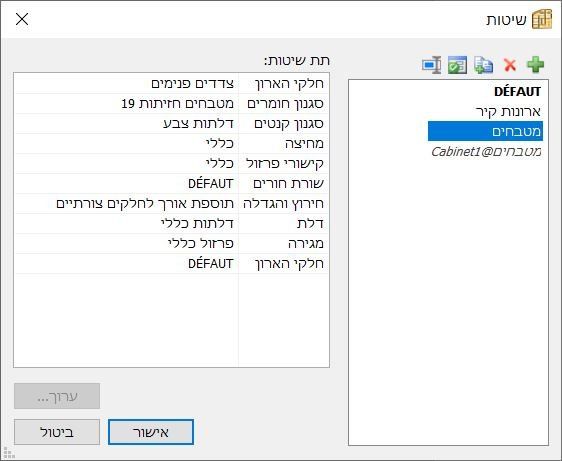Image resolution: width=562 pixels, height=461 pixels.
Task: Select the highlighted מטבחים method
Action: (x=485, y=131)
